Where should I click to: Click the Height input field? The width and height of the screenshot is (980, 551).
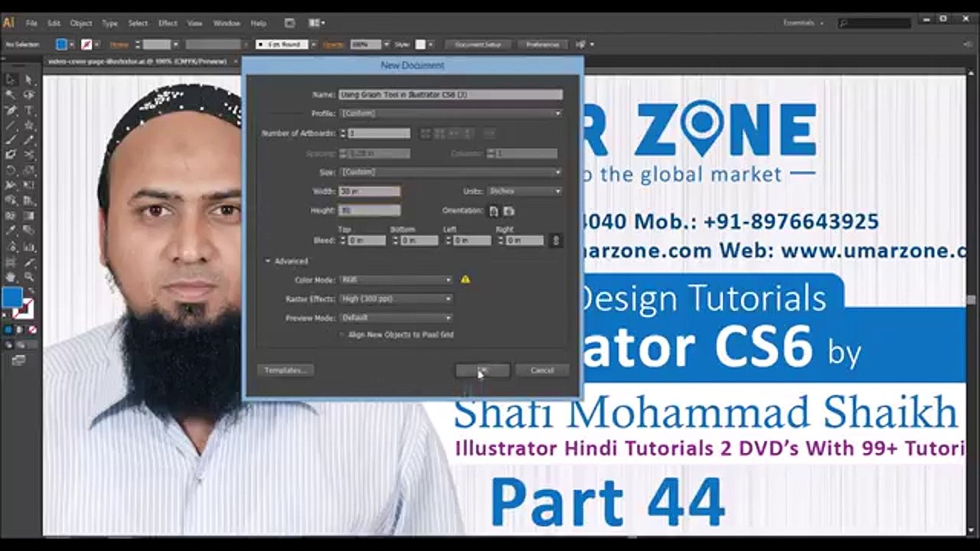pos(370,210)
